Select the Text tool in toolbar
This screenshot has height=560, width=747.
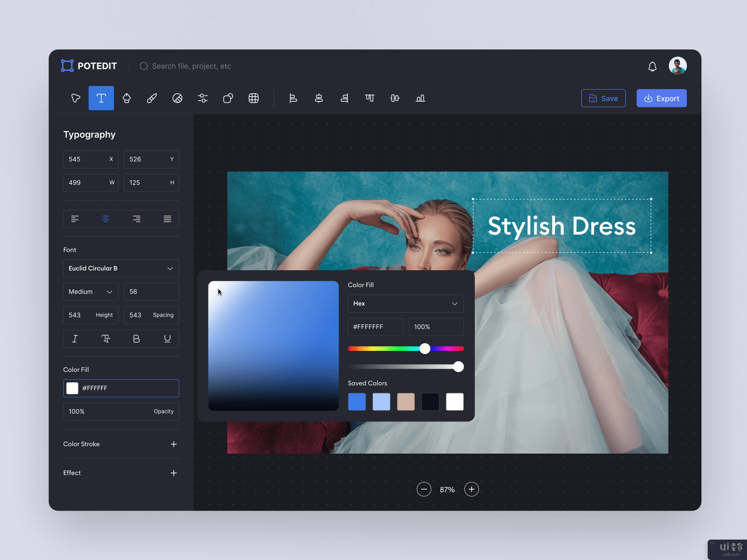101,98
